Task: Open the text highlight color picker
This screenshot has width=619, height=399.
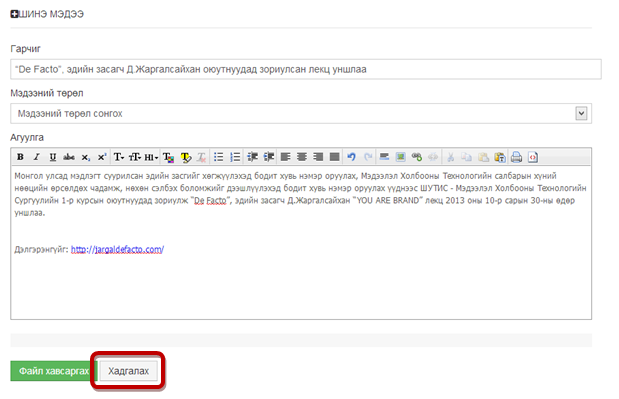Action: [x=186, y=157]
